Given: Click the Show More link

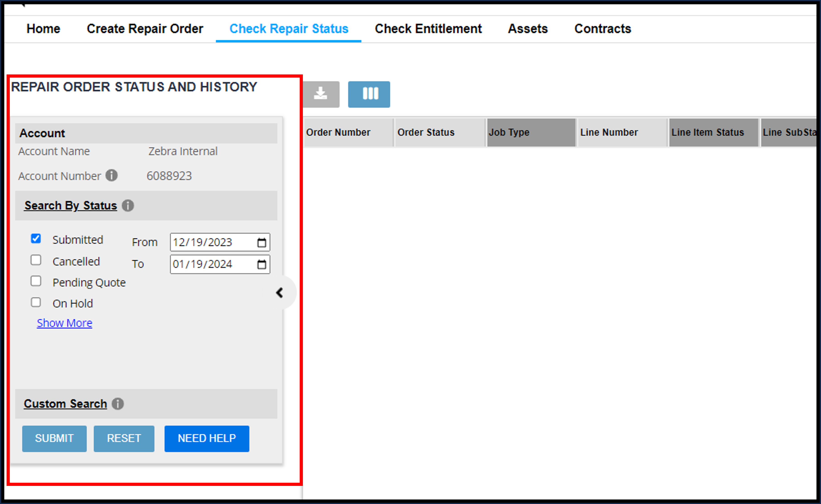Looking at the screenshot, I should coord(64,323).
